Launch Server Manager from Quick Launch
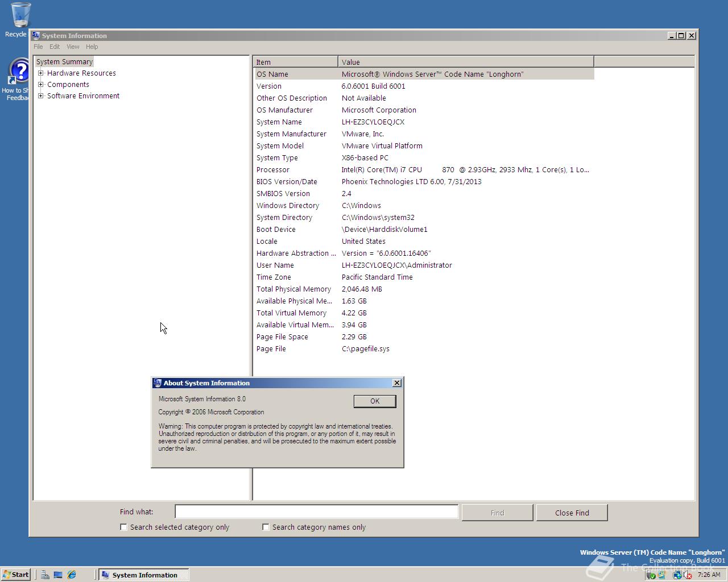The height and width of the screenshot is (582, 728). tap(45, 575)
